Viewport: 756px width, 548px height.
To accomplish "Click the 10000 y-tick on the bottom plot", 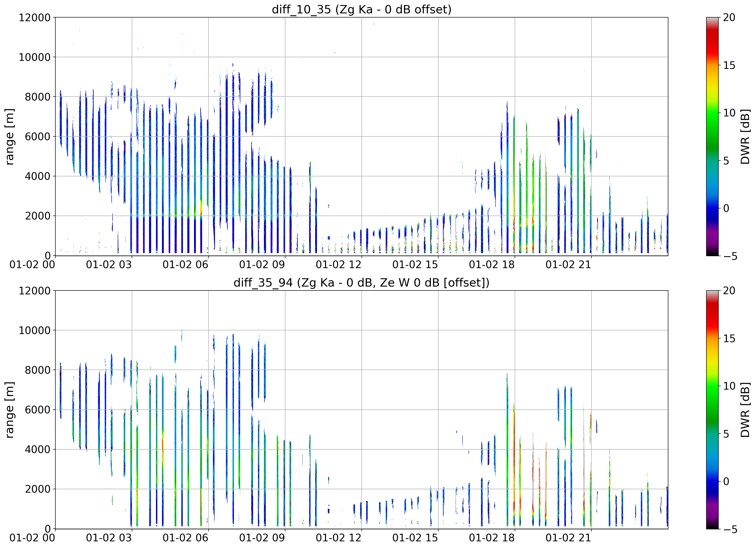I will tap(35, 330).
